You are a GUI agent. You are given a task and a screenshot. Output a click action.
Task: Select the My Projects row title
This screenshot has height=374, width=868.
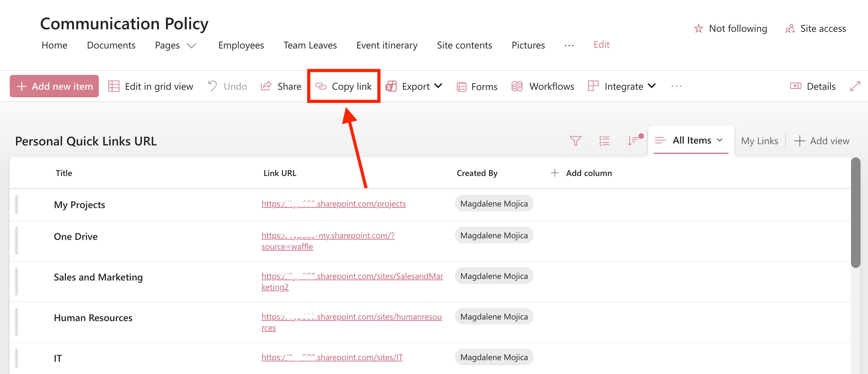point(80,205)
